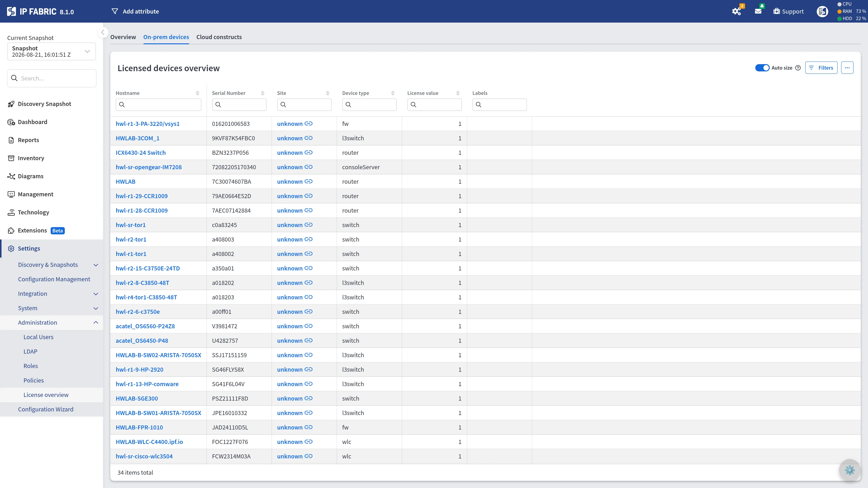Open the envelope notifications icon
The height and width of the screenshot is (488, 868).
click(x=758, y=11)
